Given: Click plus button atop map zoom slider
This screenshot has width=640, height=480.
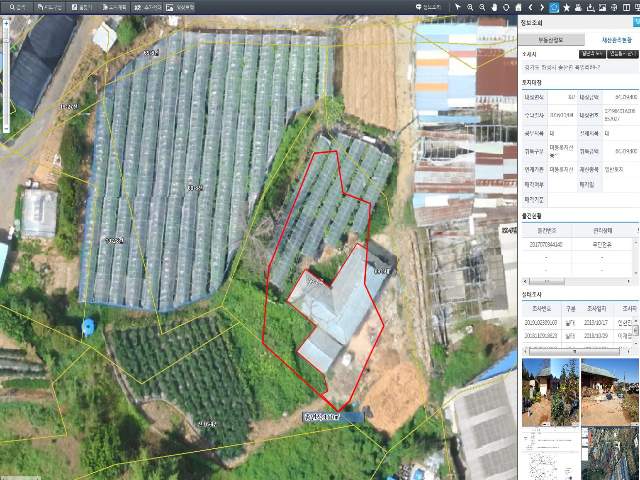Looking at the screenshot, I should point(7,22).
